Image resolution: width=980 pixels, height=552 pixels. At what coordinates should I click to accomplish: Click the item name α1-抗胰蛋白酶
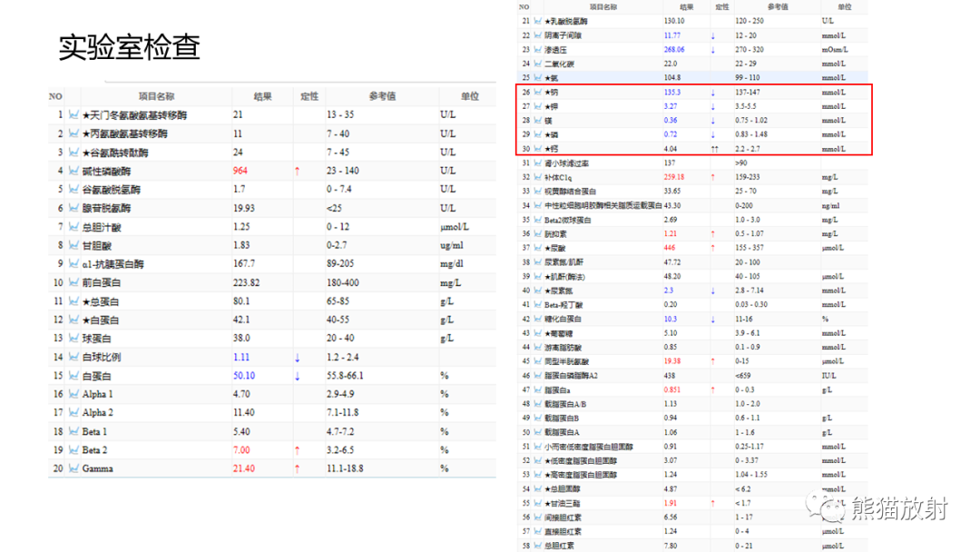[113, 264]
